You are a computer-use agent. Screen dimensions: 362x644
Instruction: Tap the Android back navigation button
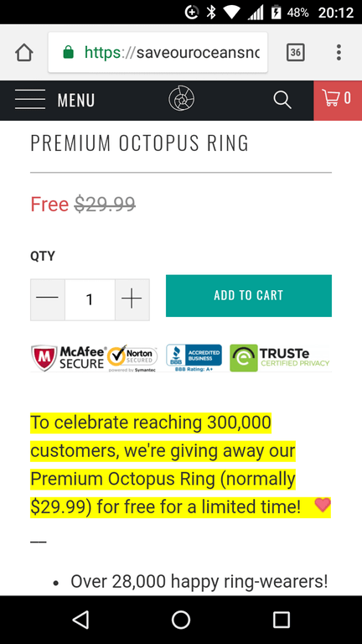point(80,620)
